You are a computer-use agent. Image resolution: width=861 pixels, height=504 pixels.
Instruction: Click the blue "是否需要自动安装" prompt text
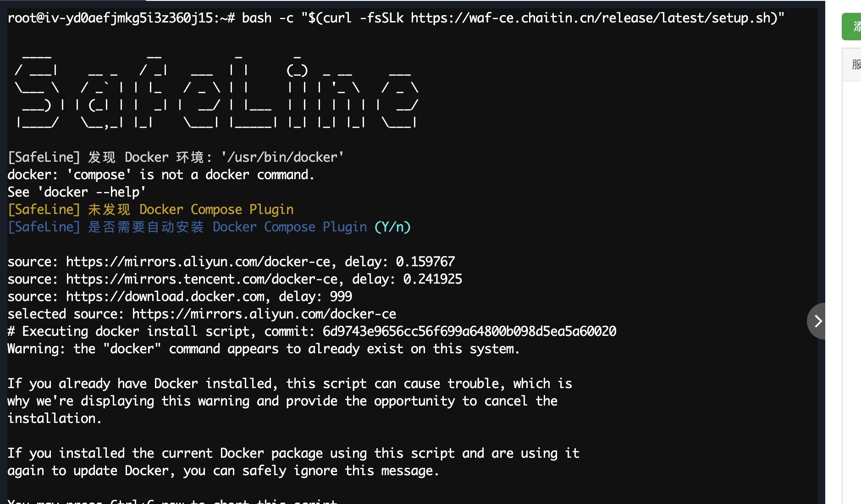[x=146, y=227]
